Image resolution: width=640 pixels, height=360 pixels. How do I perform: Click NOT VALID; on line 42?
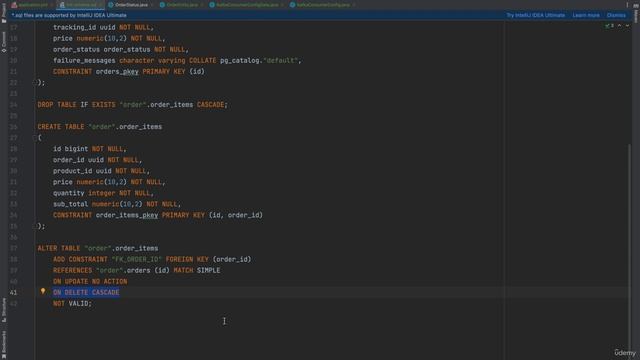point(72,303)
